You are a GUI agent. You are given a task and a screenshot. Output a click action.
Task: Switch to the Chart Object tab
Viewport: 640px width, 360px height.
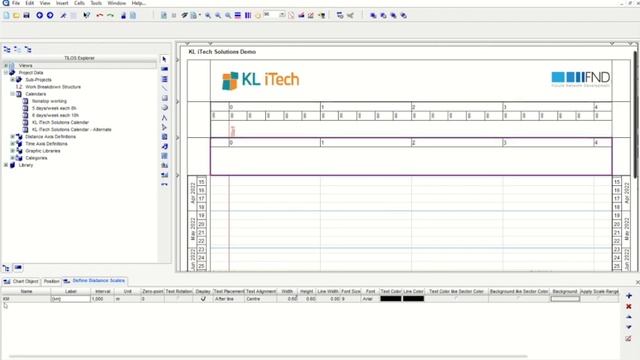(x=21, y=281)
